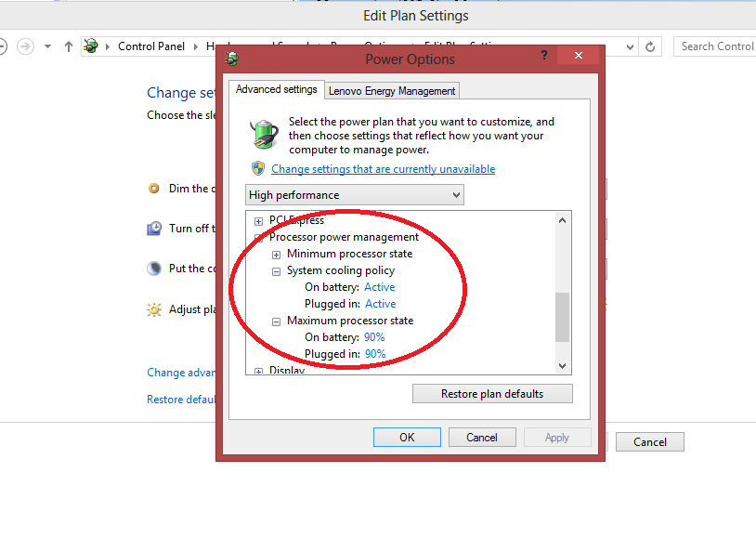Image resolution: width=756 pixels, height=551 pixels.
Task: Click the Apply button in Power Options
Action: coord(557,437)
